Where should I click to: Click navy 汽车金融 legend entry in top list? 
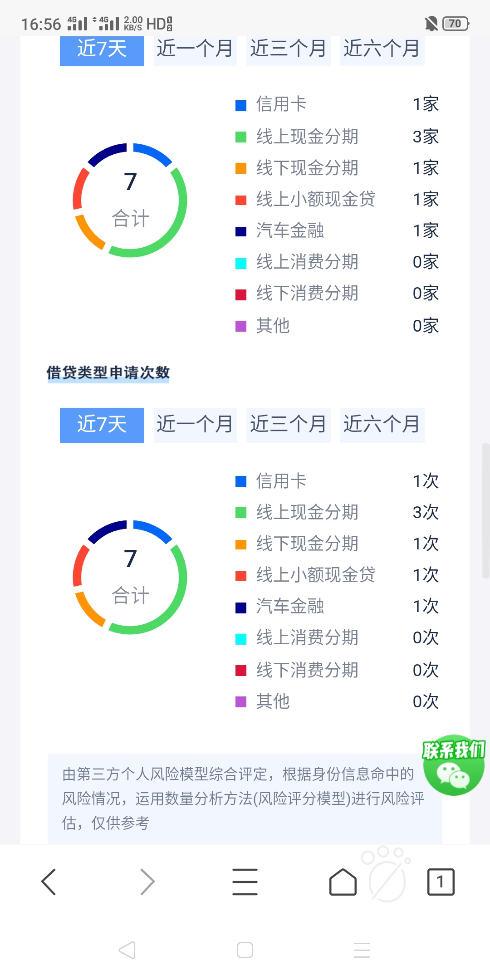pos(279,231)
